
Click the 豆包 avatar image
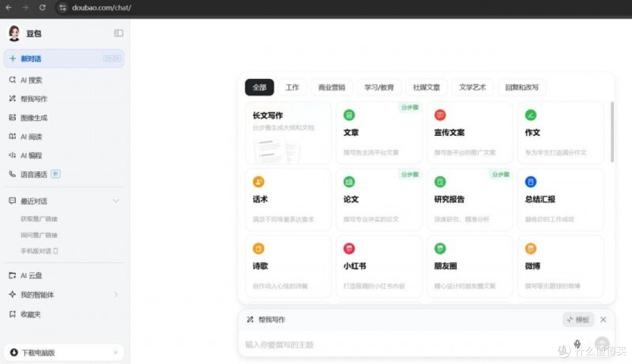15,33
